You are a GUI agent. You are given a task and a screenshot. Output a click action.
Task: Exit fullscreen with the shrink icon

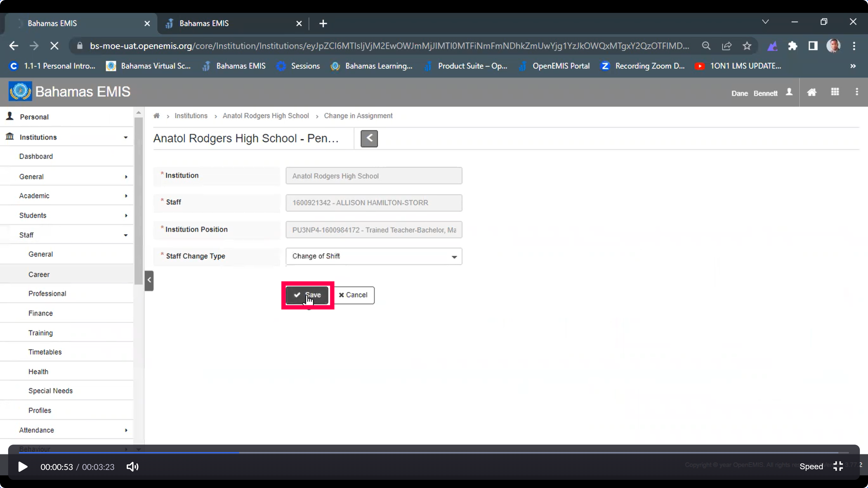(838, 466)
